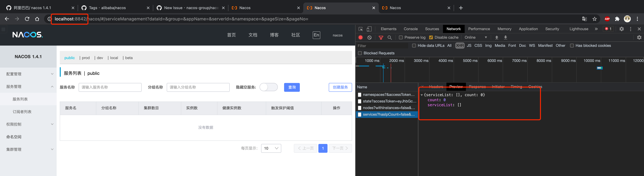Enable Preserve log in Network panel
This screenshot has width=644, height=176.
pos(401,37)
